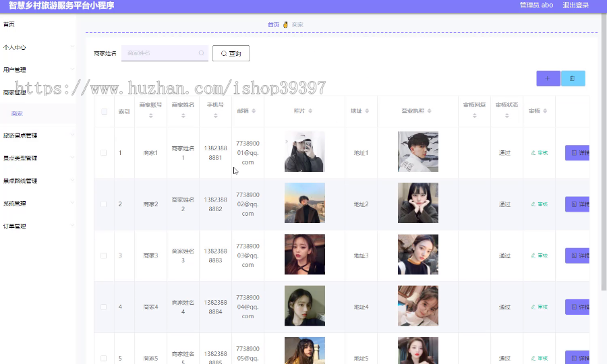607x364 pixels.
Task: Click email 773890002@qq.com cell
Action: pos(248,204)
